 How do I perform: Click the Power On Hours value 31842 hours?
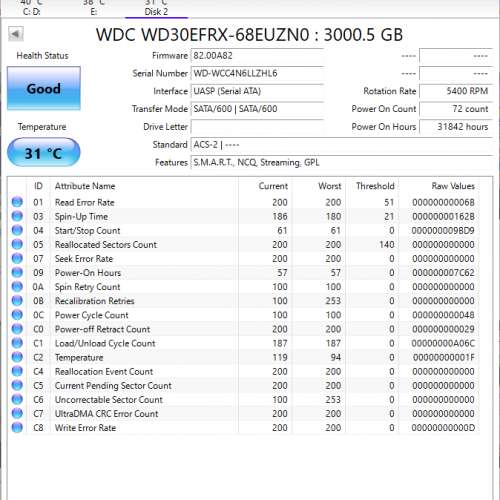pos(456,127)
